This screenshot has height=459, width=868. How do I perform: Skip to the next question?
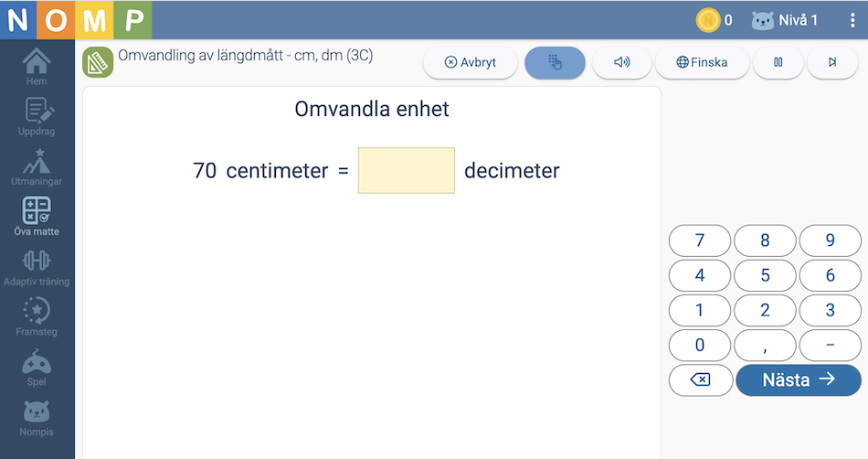click(x=832, y=62)
